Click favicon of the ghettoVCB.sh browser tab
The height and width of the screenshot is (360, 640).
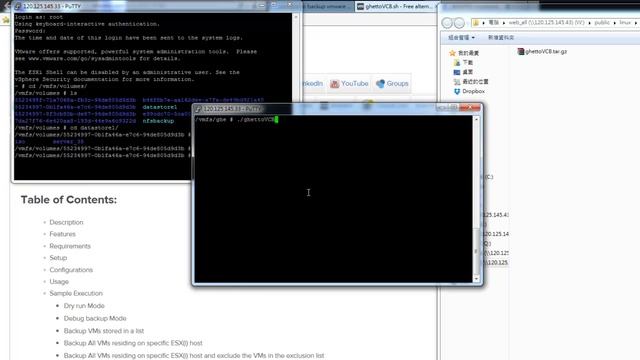[360, 7]
